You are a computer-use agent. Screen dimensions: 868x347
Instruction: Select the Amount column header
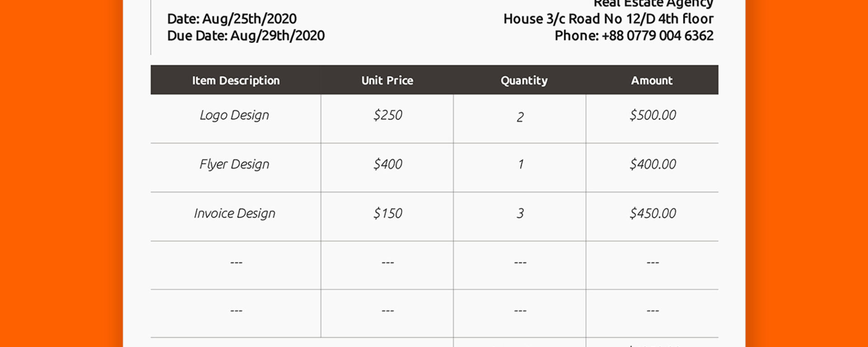pos(651,80)
